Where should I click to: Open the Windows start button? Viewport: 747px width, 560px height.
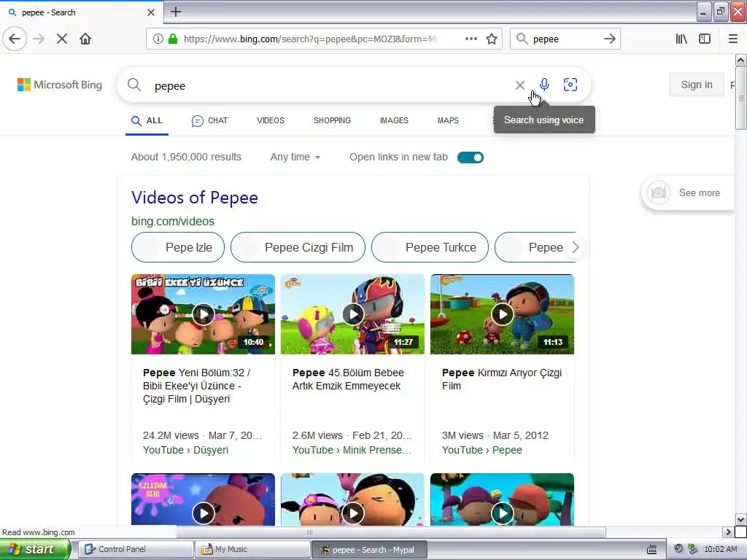35,549
